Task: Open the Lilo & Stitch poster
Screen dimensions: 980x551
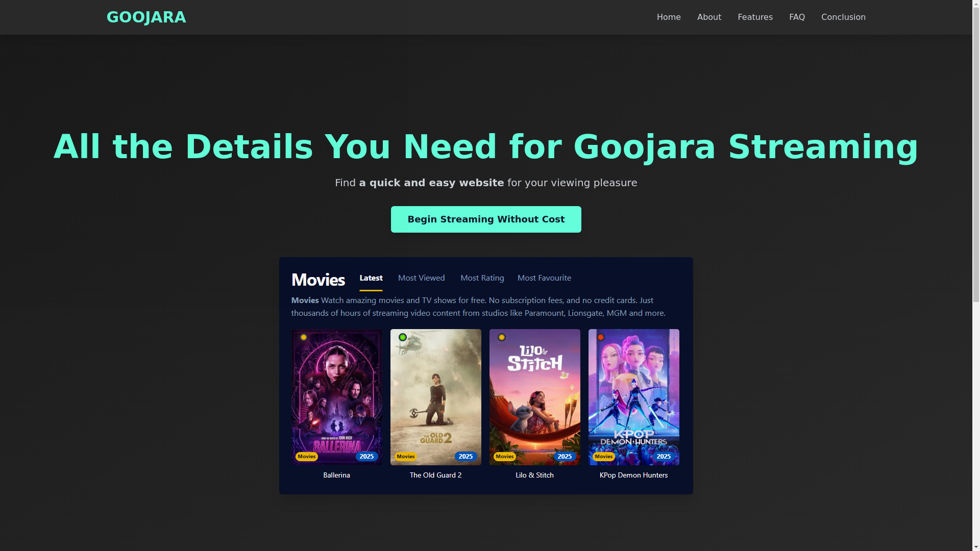Action: tap(535, 397)
